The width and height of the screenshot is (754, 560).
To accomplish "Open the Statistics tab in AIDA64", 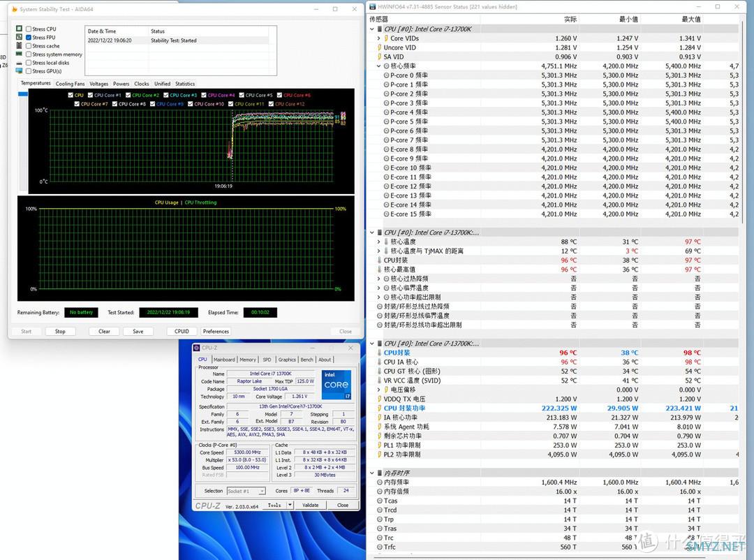I will point(185,84).
